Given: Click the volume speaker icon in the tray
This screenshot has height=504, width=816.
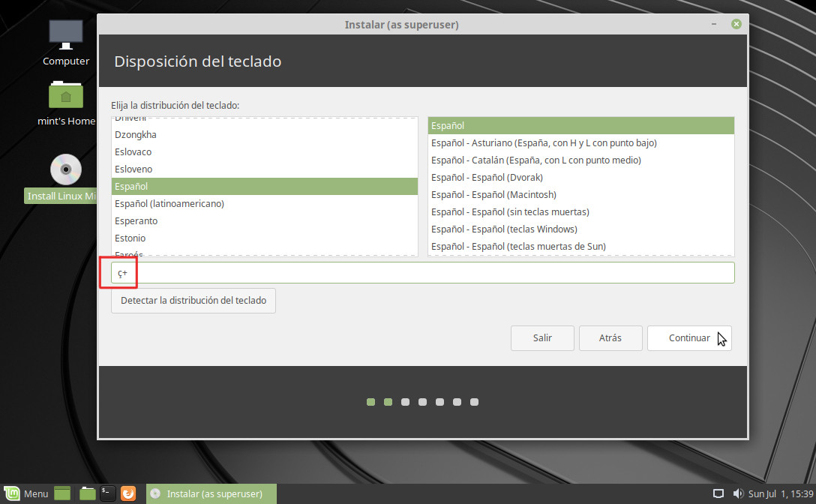Looking at the screenshot, I should pos(738,493).
